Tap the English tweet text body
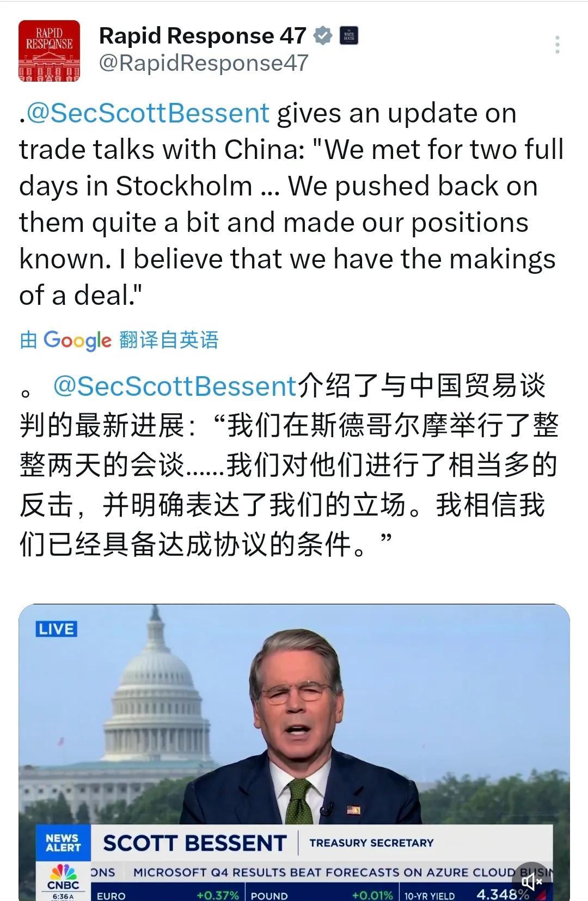The width and height of the screenshot is (588, 901). pos(289,222)
